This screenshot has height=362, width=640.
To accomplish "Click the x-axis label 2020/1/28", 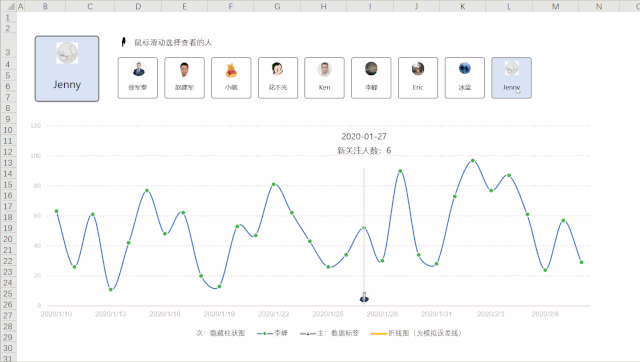I will [x=382, y=314].
